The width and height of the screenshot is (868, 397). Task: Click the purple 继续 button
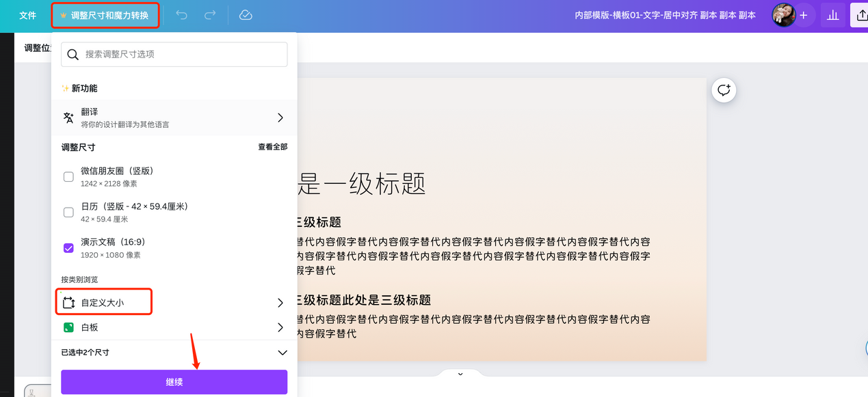click(x=174, y=382)
